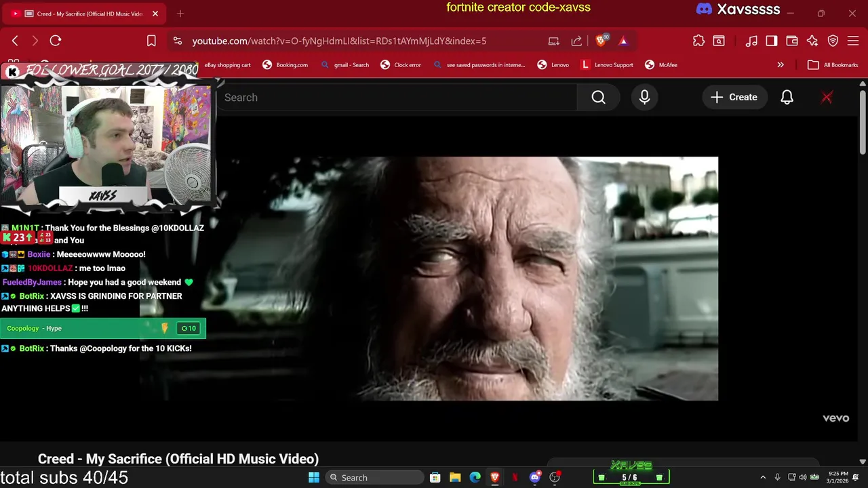Switch to Brave in the taskbar
The height and width of the screenshot is (488, 868).
point(495,477)
